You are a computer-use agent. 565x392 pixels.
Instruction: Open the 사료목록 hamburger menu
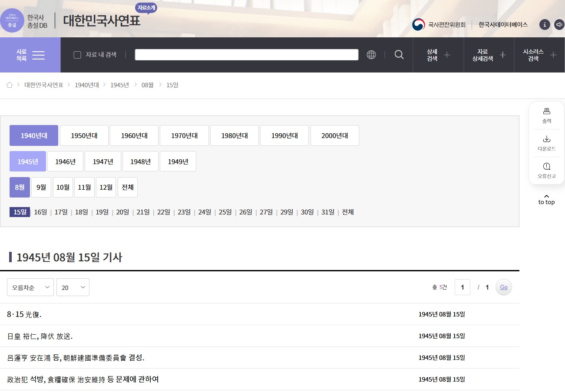pyautogui.click(x=30, y=55)
